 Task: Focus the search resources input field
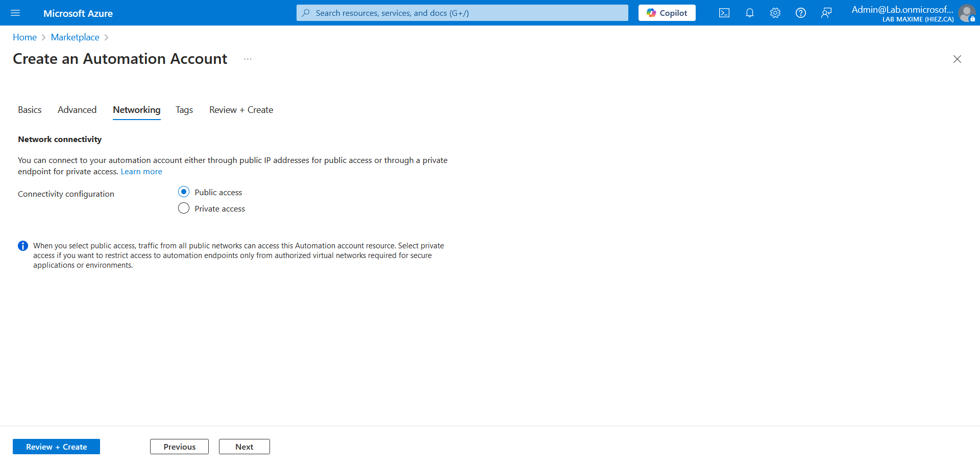click(462, 13)
